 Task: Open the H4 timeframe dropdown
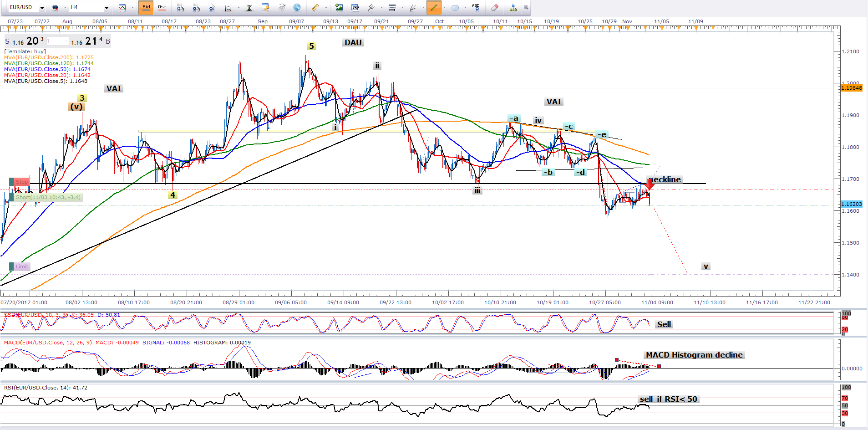click(107, 8)
